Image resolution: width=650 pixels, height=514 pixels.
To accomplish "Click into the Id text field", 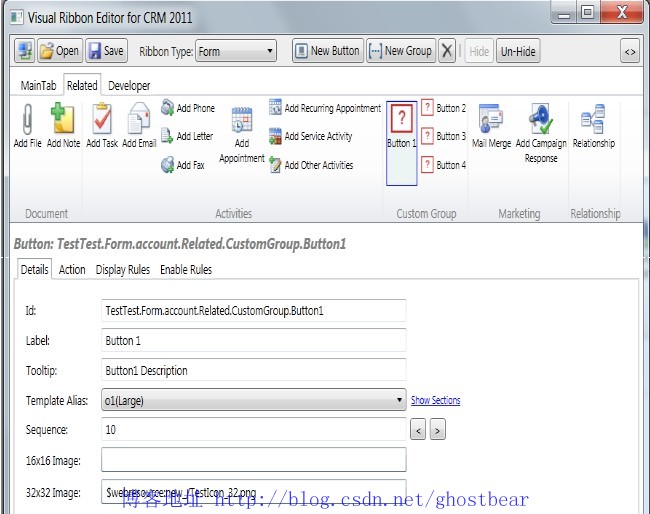I will pyautogui.click(x=254, y=310).
